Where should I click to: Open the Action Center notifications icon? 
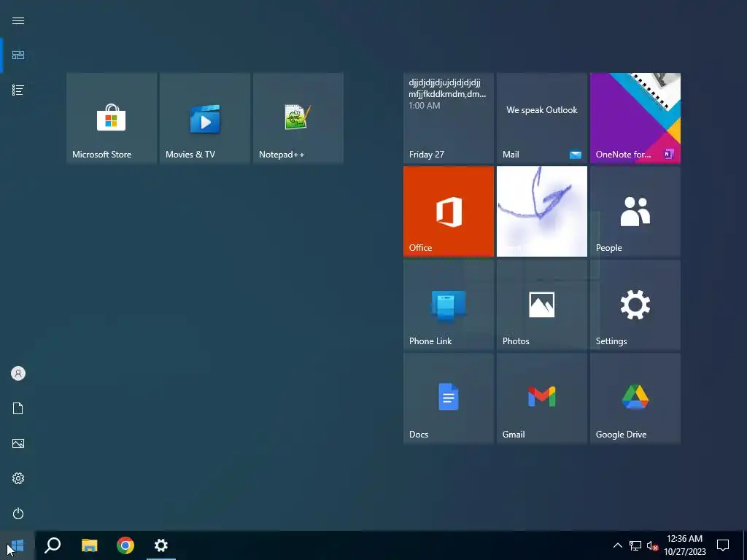point(723,545)
